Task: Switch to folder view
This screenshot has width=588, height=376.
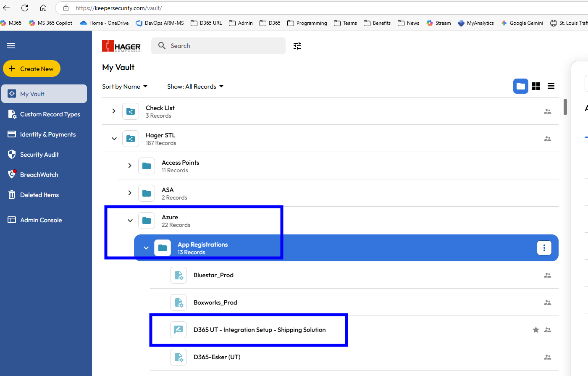Action: 521,86
